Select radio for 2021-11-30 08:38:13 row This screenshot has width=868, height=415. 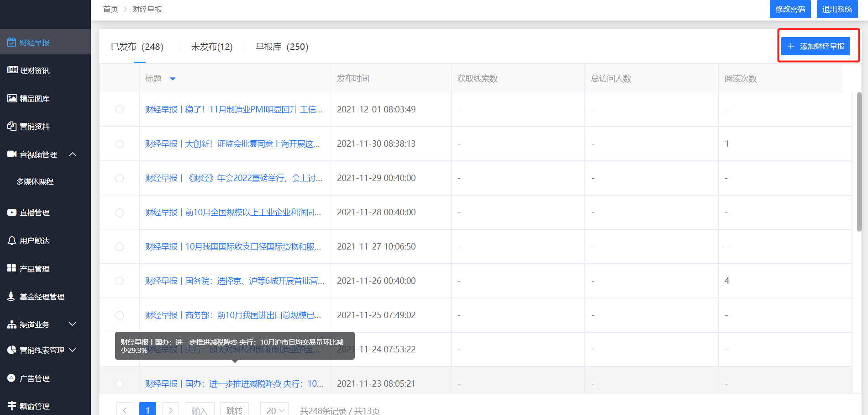[120, 144]
